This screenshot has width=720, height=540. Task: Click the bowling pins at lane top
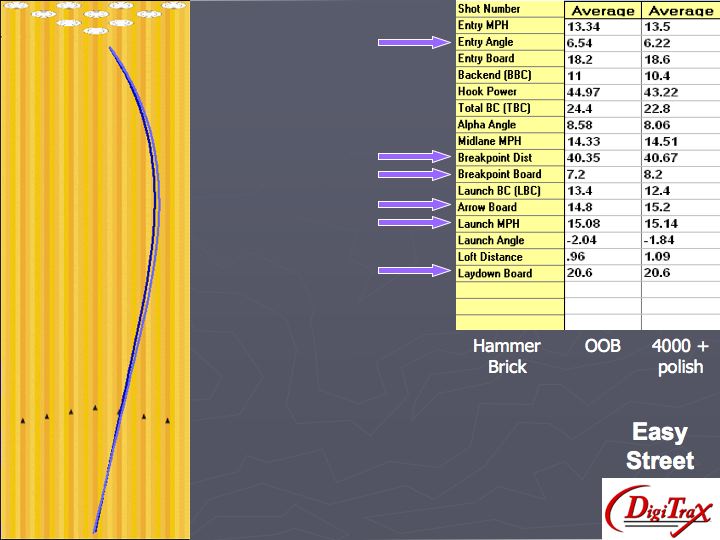point(95,13)
